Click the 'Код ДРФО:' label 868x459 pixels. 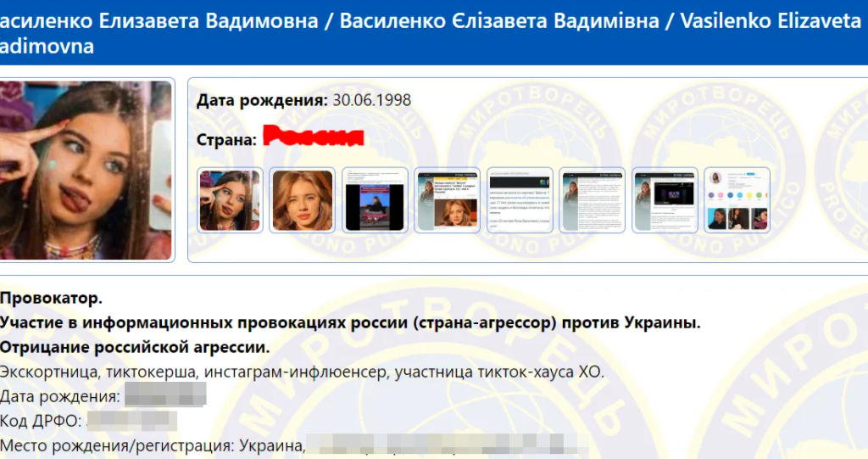pos(41,421)
